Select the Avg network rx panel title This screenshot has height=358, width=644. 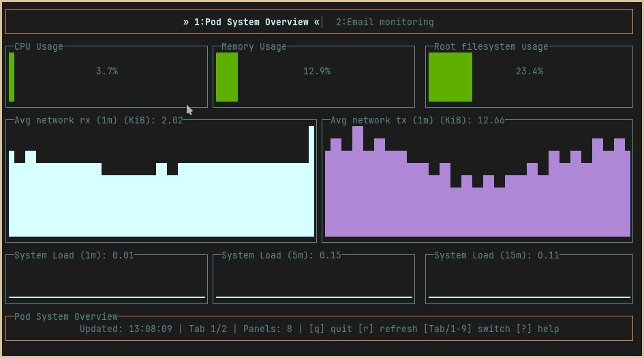pos(98,120)
